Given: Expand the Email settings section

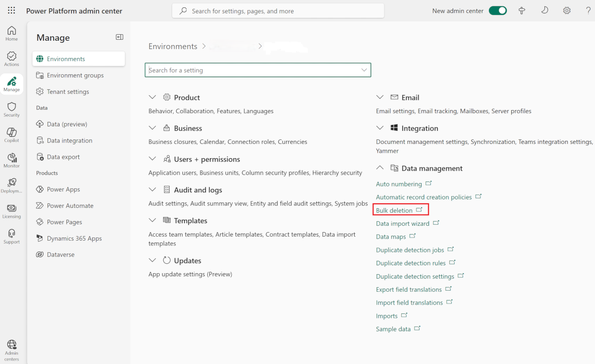Looking at the screenshot, I should (x=380, y=97).
